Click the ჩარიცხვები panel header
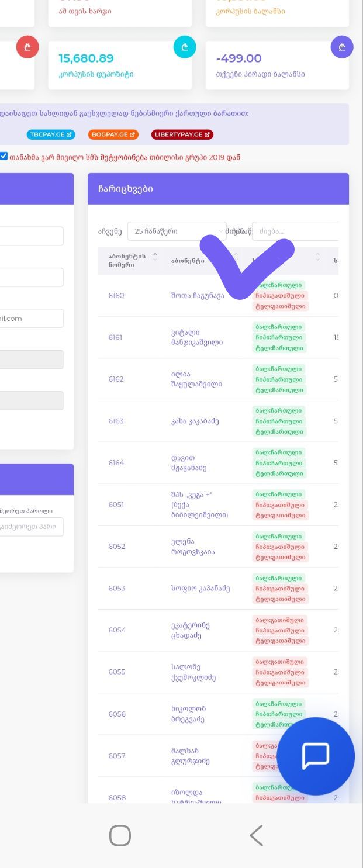 218,189
